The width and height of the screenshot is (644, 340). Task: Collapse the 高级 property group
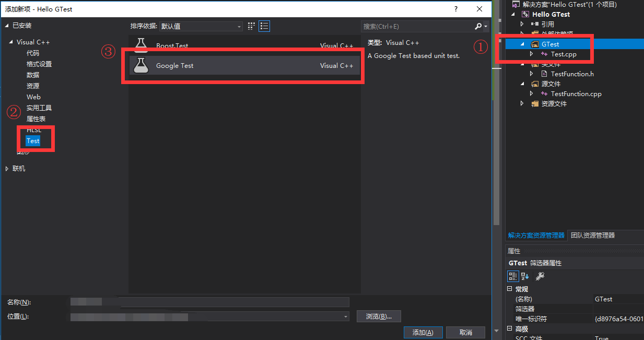point(510,329)
